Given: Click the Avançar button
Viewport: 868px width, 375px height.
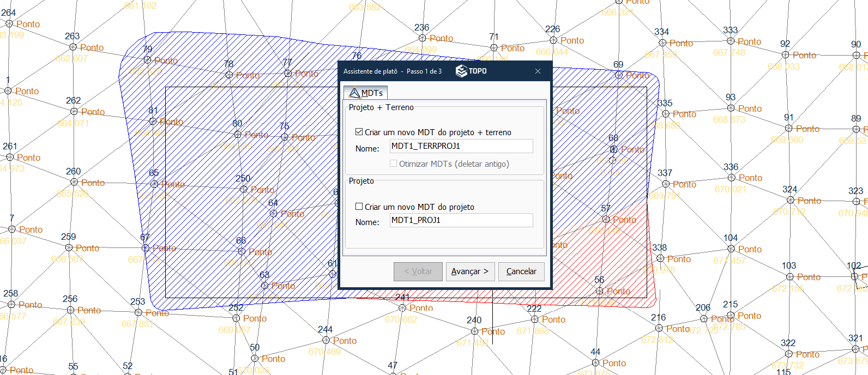Looking at the screenshot, I should (x=469, y=271).
